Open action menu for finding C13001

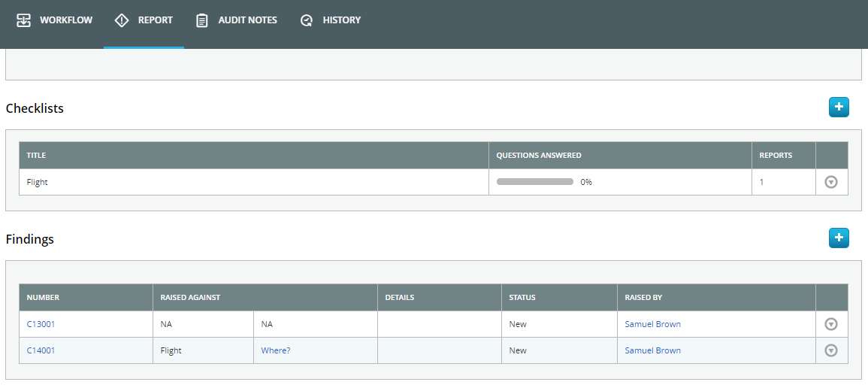pyautogui.click(x=830, y=324)
